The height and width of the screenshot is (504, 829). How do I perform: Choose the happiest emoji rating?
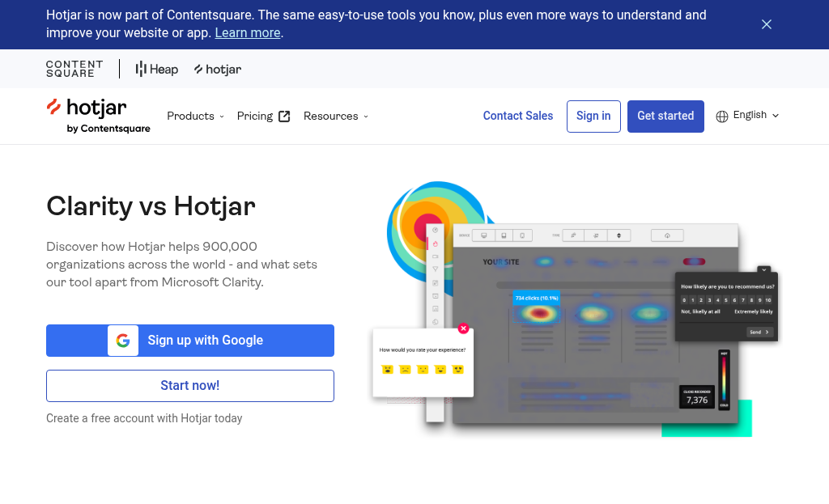coord(457,368)
